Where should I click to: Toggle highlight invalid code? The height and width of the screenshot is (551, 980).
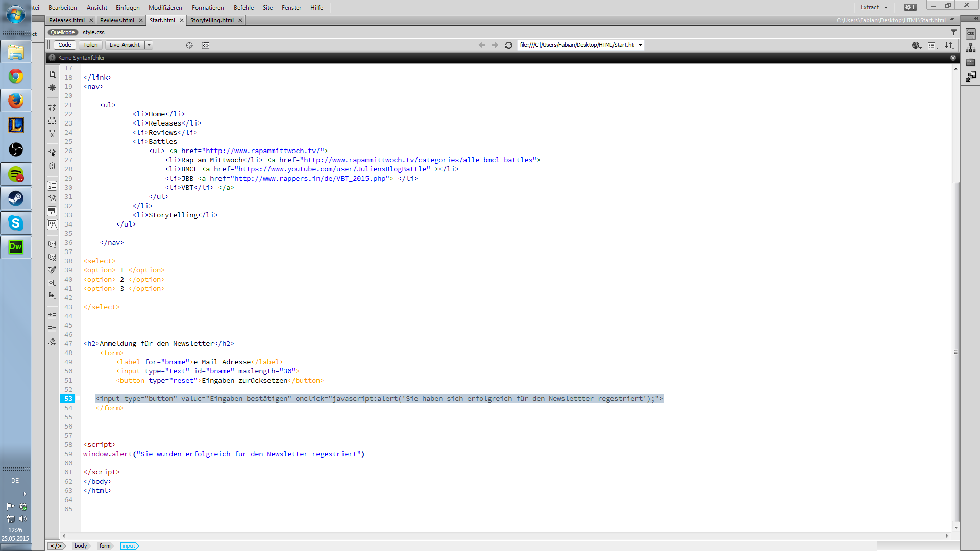[x=52, y=198]
